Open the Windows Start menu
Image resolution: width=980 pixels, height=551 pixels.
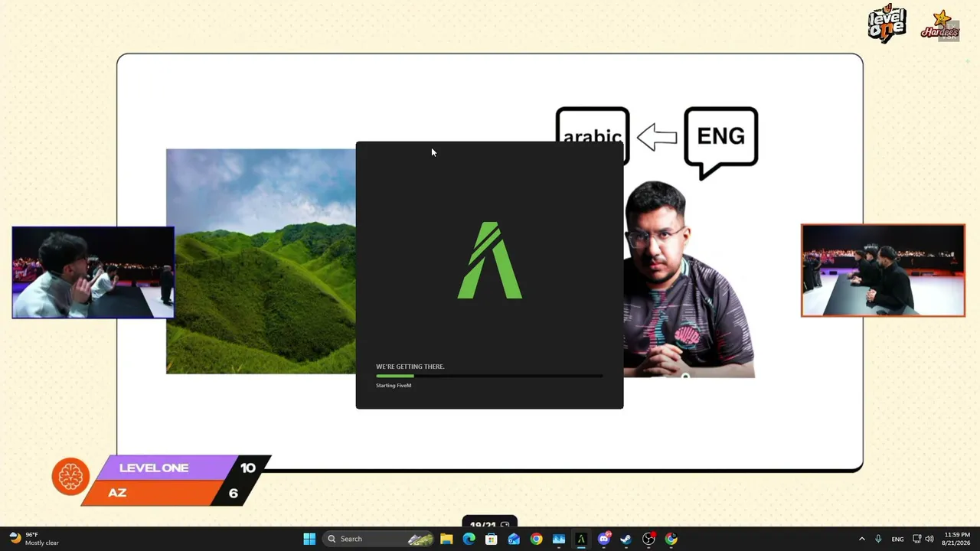(309, 539)
